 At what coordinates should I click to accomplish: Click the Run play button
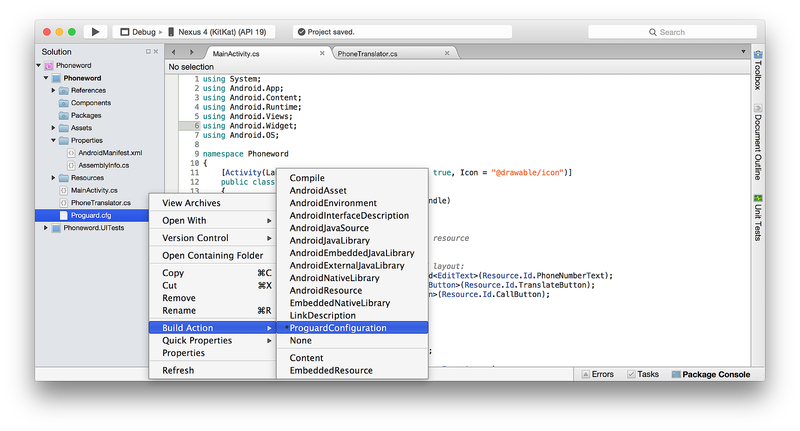[95, 32]
